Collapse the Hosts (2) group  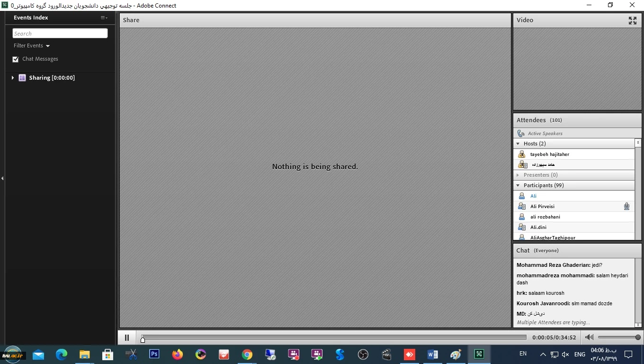click(x=518, y=144)
